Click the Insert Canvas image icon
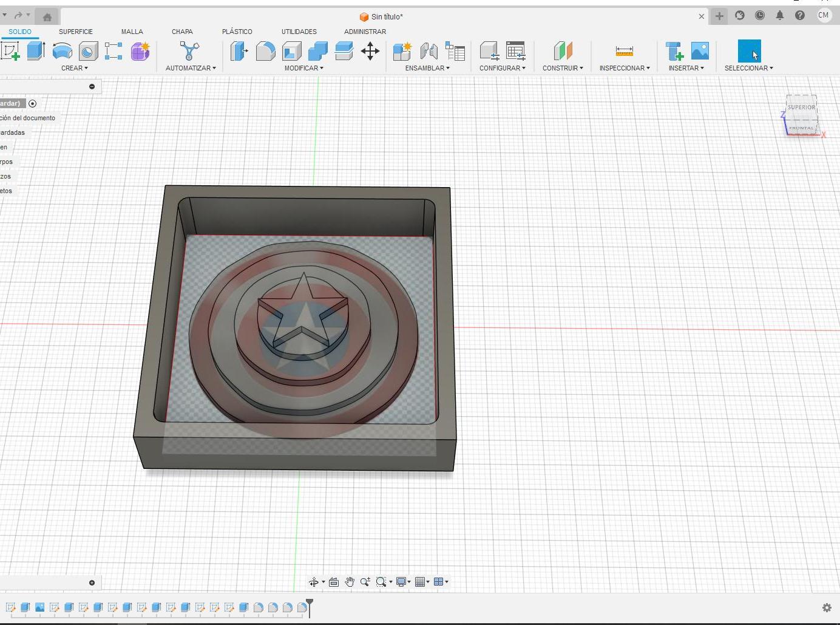 click(700, 51)
